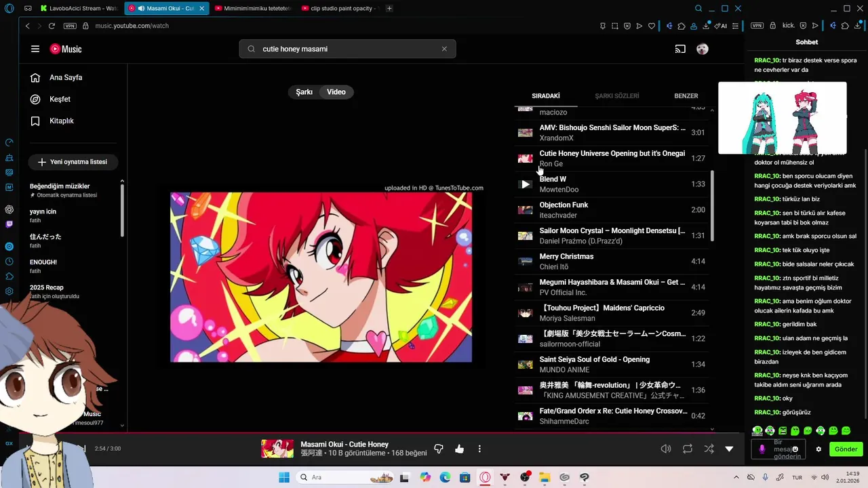The height and width of the screenshot is (488, 868).
Task: Click the Windows taskbar search box
Action: pyautogui.click(x=344, y=477)
